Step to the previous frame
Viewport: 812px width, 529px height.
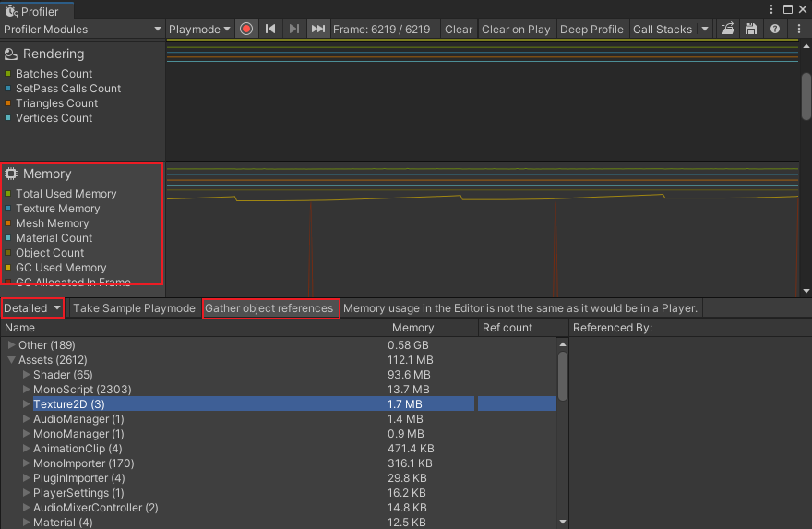pyautogui.click(x=270, y=30)
